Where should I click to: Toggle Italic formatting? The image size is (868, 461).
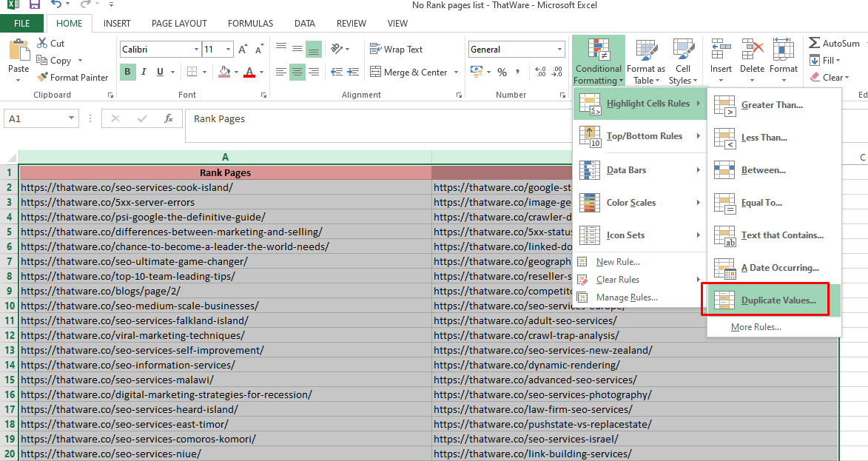144,72
